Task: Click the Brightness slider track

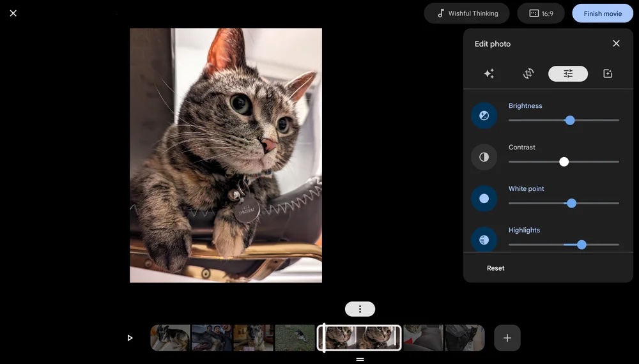Action: [537, 120]
